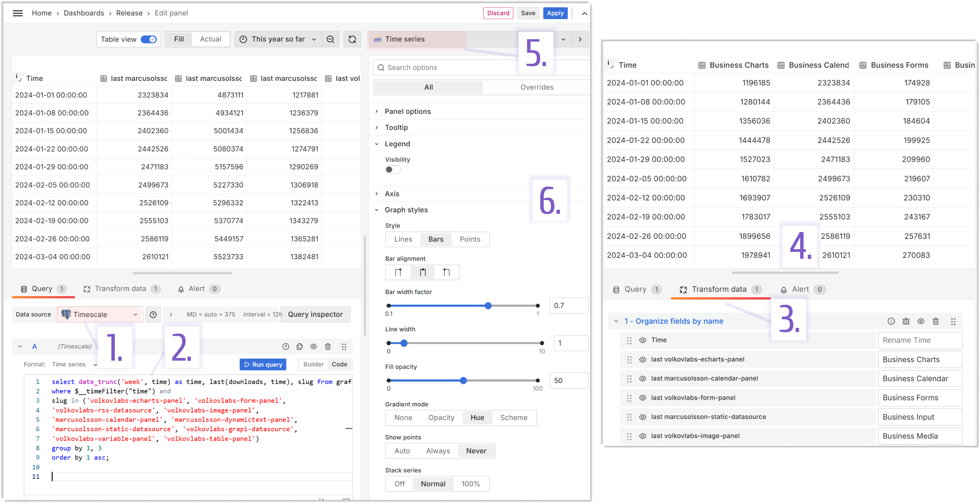980x503 pixels.
Task: Select Points graph style
Action: point(470,240)
